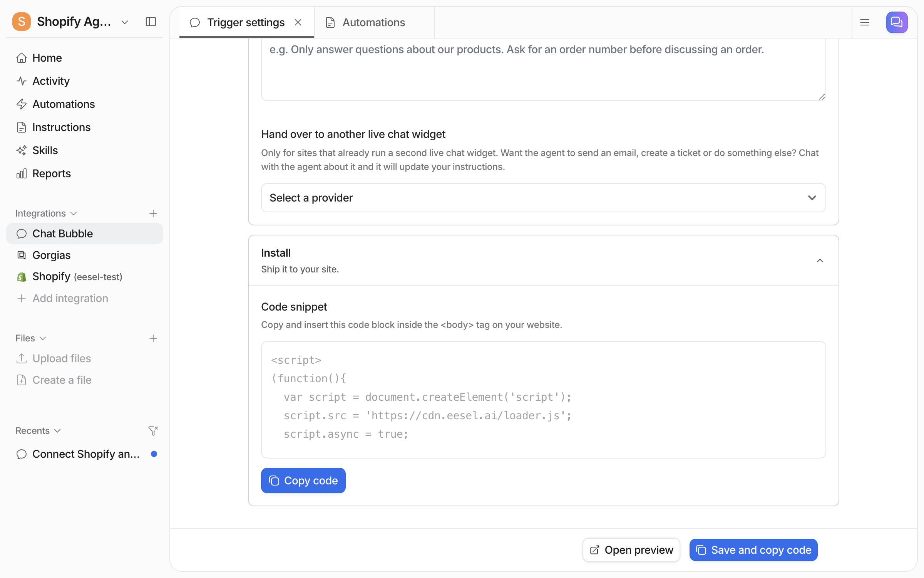924x578 pixels.
Task: Click the Instructions document icon
Action: click(22, 127)
